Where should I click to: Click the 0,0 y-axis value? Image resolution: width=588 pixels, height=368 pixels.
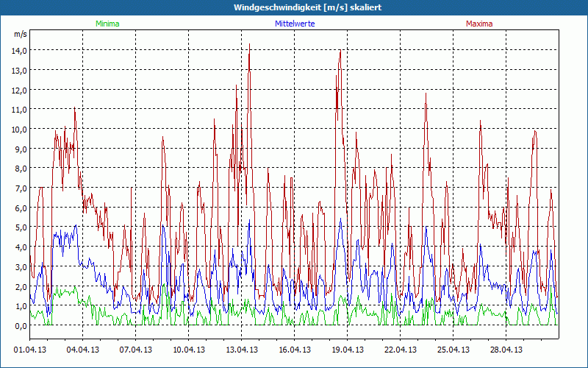tap(21, 325)
